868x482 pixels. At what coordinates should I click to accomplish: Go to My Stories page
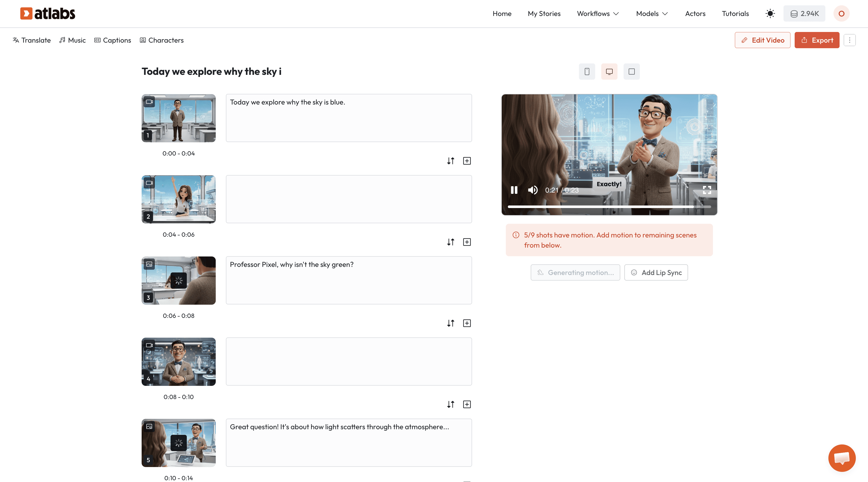[544, 13]
